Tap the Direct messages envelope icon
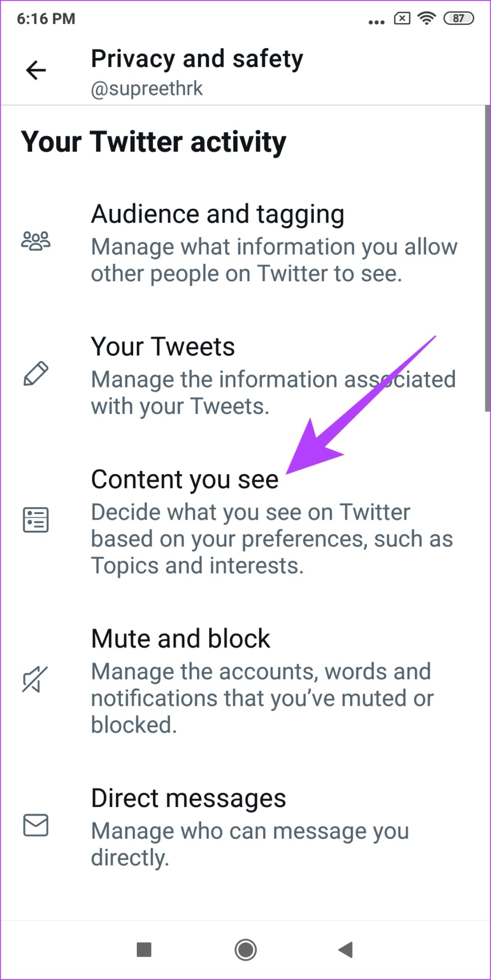The image size is (491, 980). (36, 825)
